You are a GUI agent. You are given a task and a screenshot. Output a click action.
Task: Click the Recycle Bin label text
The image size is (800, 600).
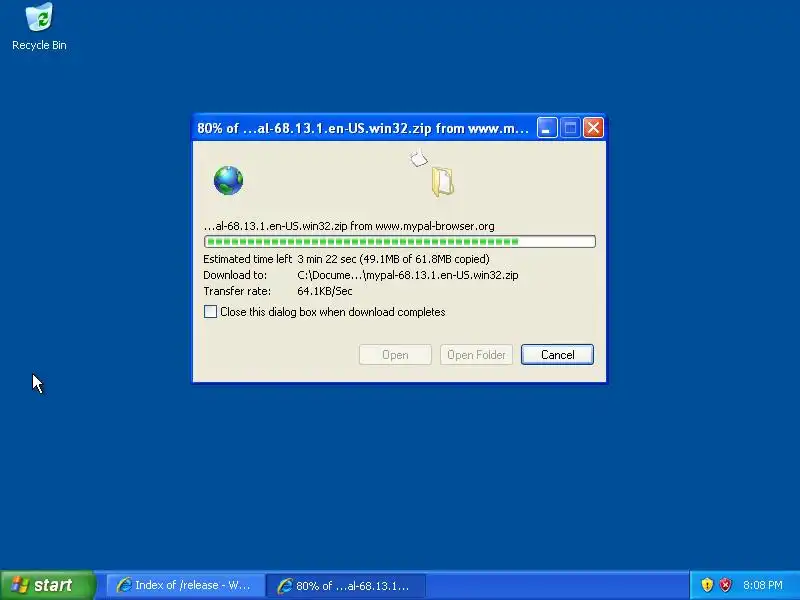point(39,45)
